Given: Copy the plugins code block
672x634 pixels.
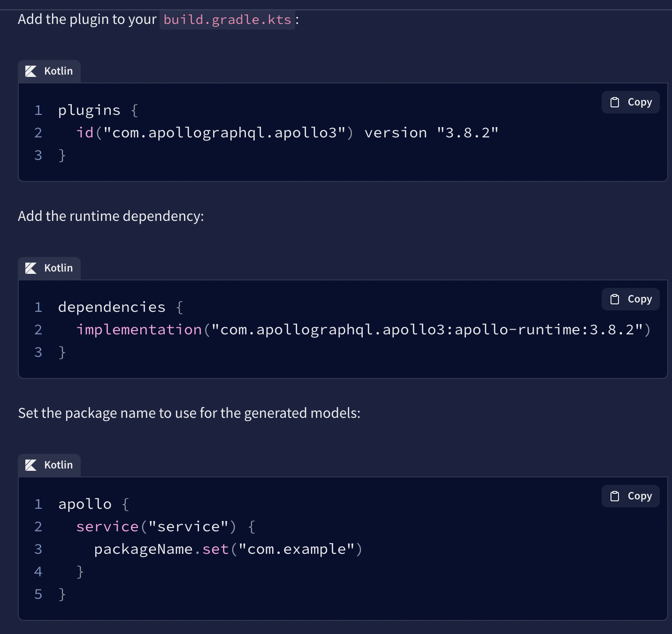Looking at the screenshot, I should (630, 102).
